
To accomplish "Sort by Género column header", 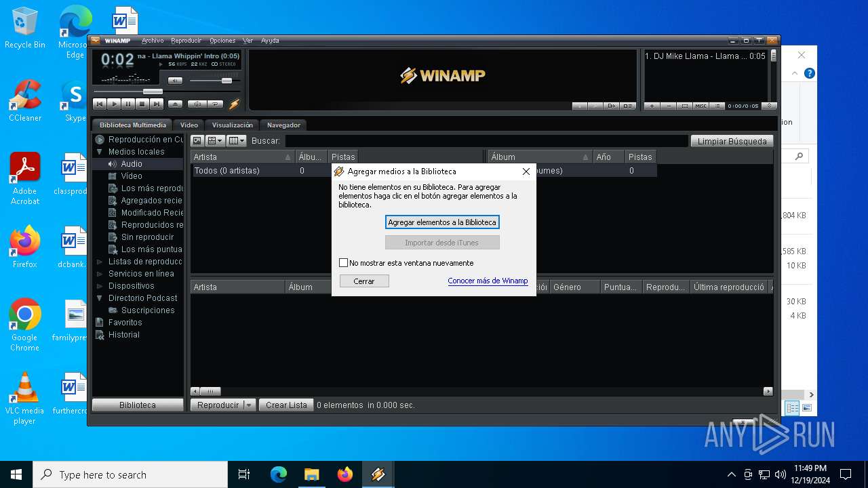I will coord(575,287).
